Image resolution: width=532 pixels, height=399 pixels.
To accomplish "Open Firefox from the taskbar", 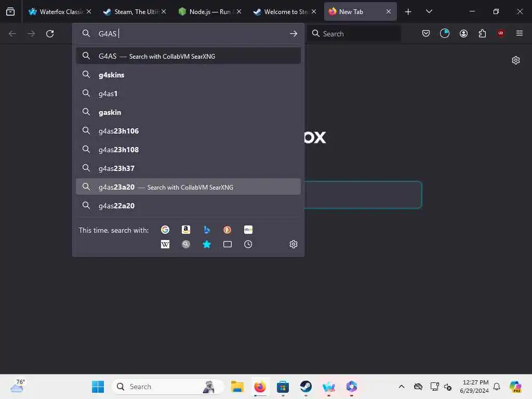I will [260, 387].
